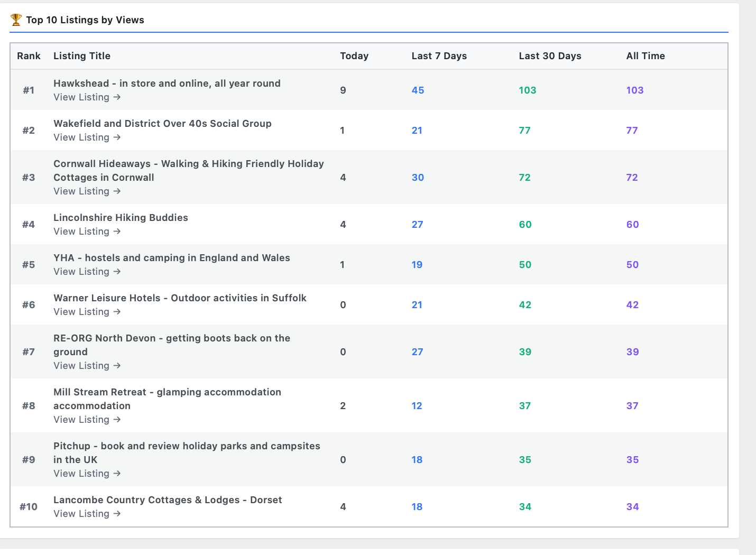Image resolution: width=756 pixels, height=555 pixels.
Task: Open Lincolnshire Hiking Buddies View Listing link
Action: (87, 232)
